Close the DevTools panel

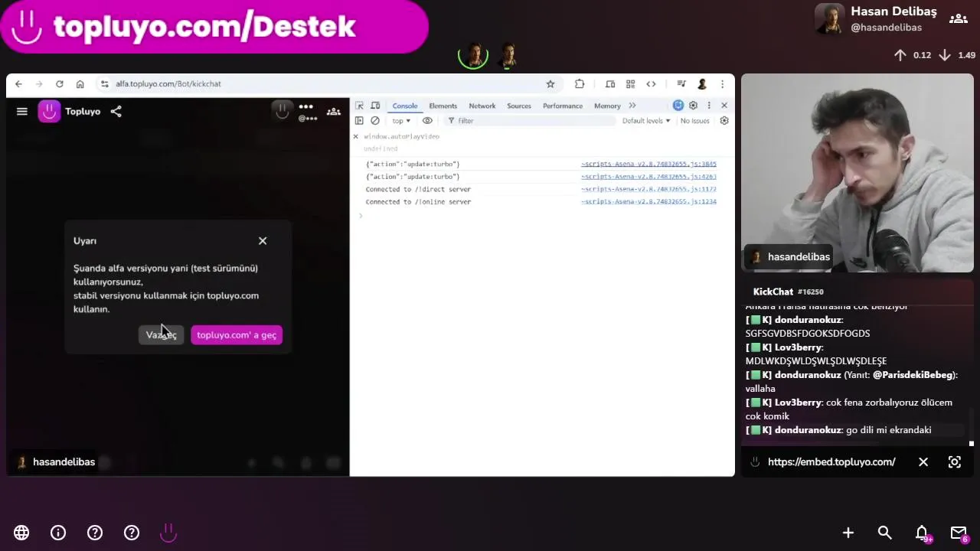[x=724, y=106]
